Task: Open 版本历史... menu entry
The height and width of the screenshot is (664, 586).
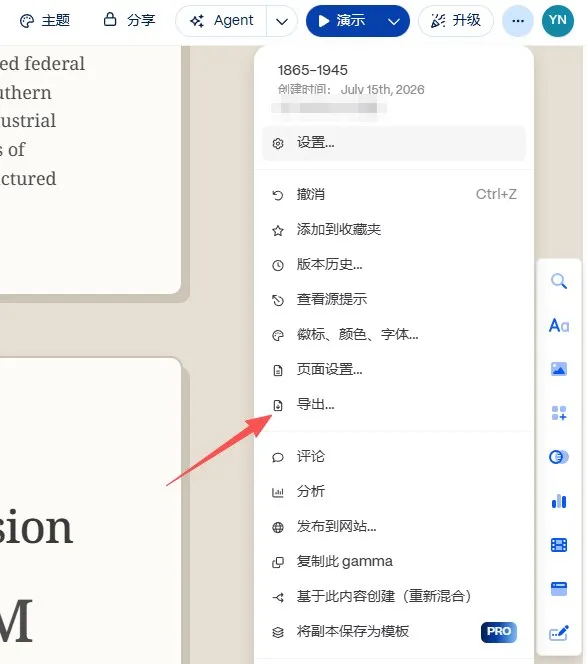Action: click(394, 265)
